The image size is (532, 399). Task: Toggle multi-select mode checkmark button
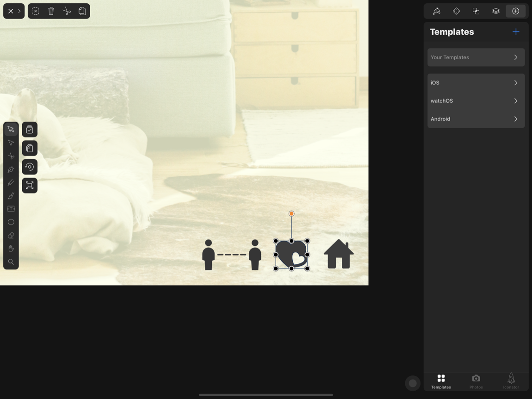30,130
